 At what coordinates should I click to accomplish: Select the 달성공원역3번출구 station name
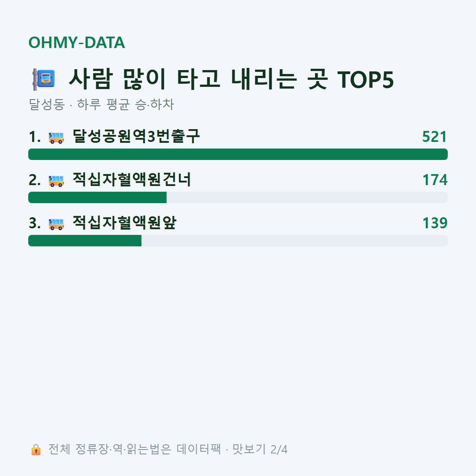click(136, 136)
